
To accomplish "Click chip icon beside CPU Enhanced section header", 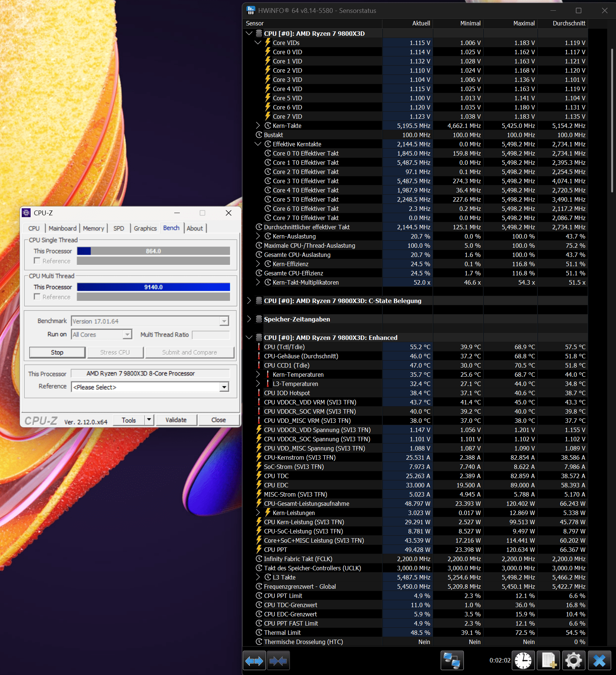I will 259,338.
